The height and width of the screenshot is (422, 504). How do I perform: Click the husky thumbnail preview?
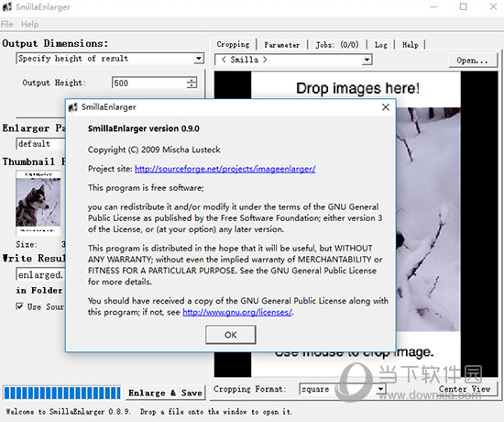point(38,202)
